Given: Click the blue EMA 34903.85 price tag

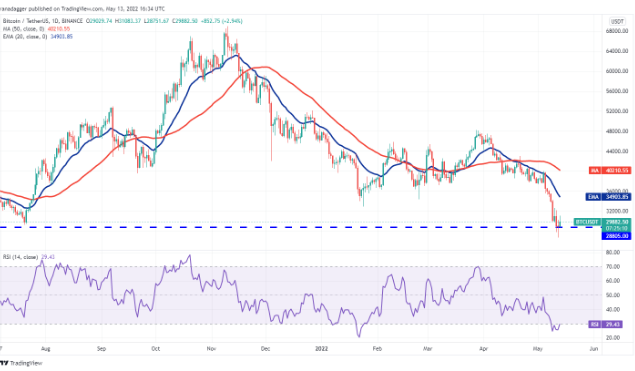Looking at the screenshot, I should pyautogui.click(x=608, y=197).
